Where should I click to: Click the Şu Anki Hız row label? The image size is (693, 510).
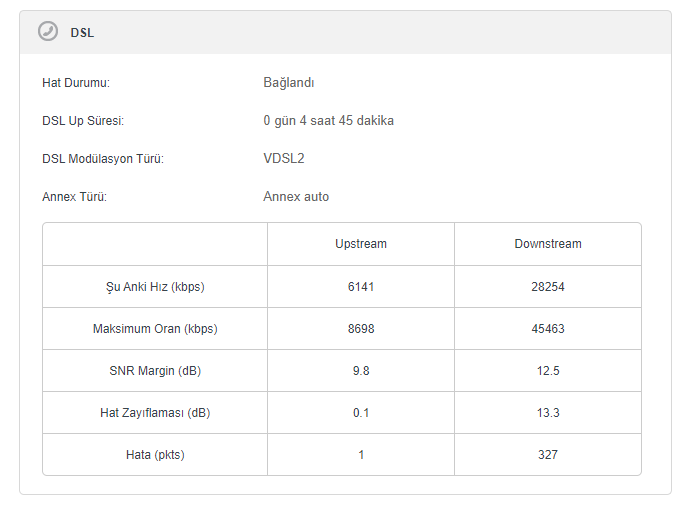pos(155,287)
